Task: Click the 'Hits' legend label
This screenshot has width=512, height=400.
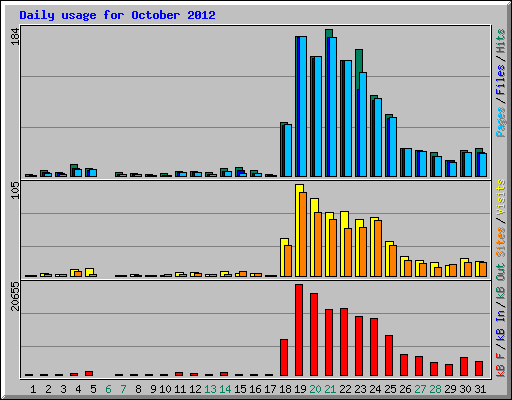Action: 500,41
